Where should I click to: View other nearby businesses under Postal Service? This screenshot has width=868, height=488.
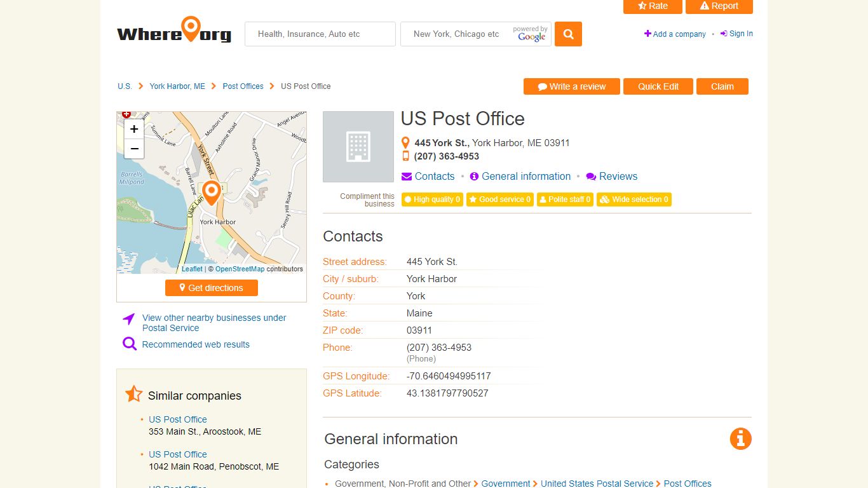pos(214,323)
